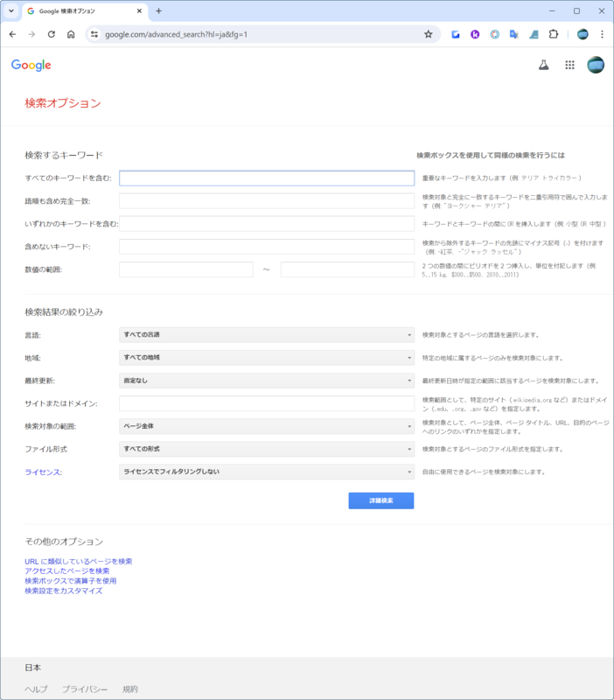Screen dimensions: 614x700
Task: Open a new tab with the plus button
Action: coord(158,10)
